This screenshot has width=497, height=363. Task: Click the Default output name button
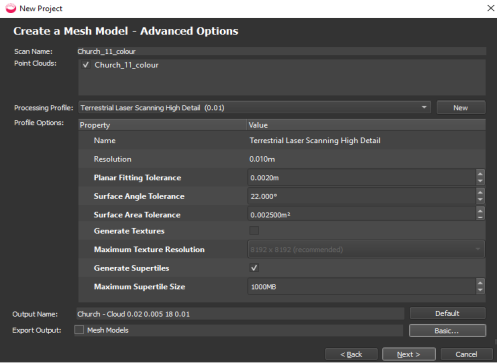[447, 313]
